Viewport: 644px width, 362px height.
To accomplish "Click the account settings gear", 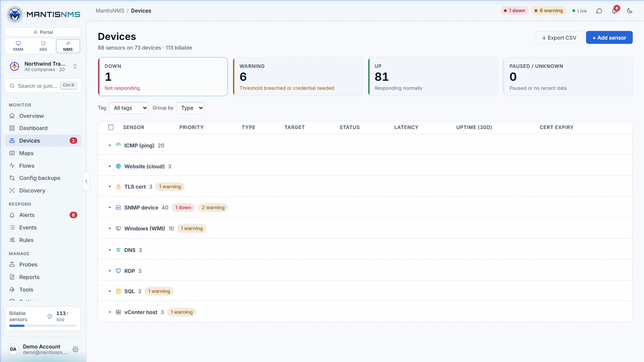I will (75, 349).
